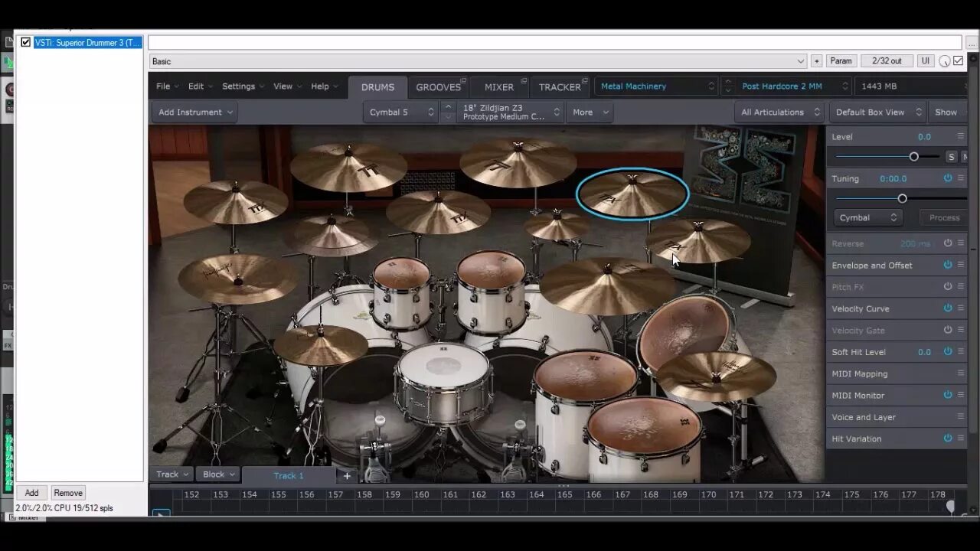The width and height of the screenshot is (980, 551).
Task: Open the Soft Hit Level menu icon
Action: pos(961,352)
